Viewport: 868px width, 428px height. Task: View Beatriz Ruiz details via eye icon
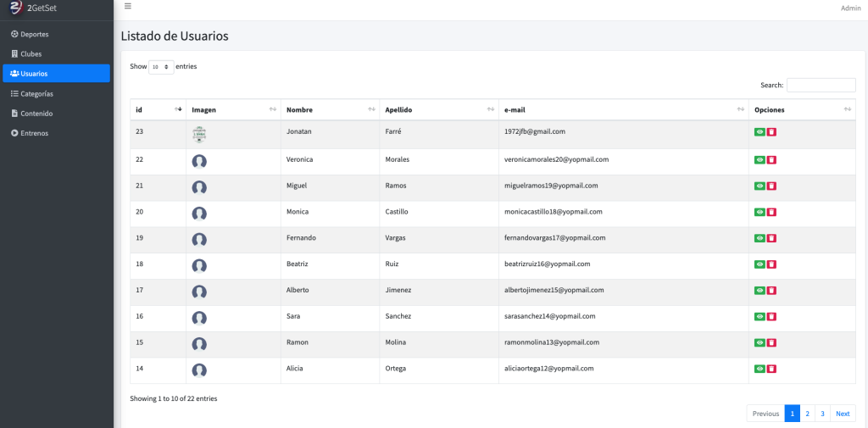(x=759, y=264)
